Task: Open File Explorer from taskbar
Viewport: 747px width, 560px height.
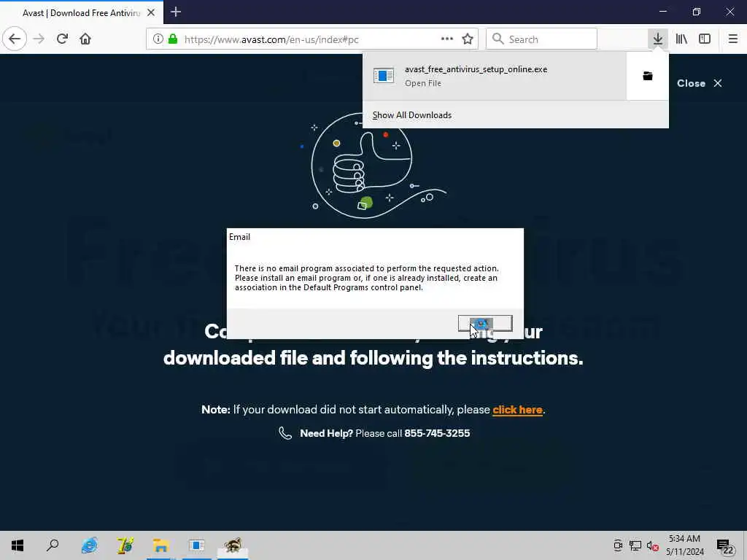Action: tap(161, 545)
